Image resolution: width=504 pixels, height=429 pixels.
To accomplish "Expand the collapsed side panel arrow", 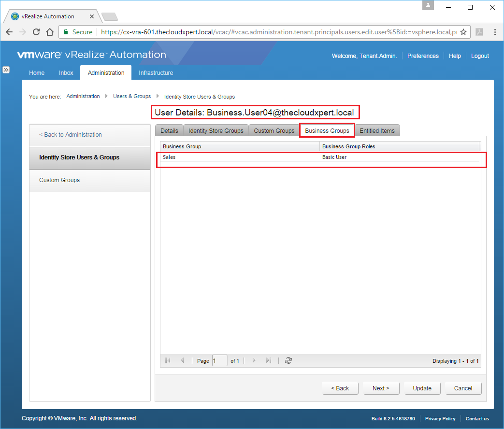I will tap(6, 70).
